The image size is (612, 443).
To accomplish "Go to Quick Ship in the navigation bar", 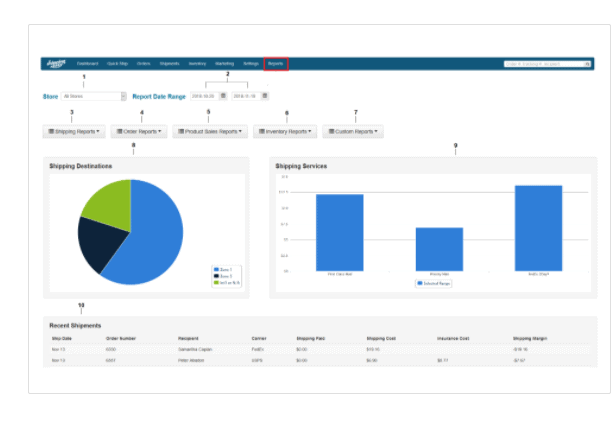I will (117, 64).
